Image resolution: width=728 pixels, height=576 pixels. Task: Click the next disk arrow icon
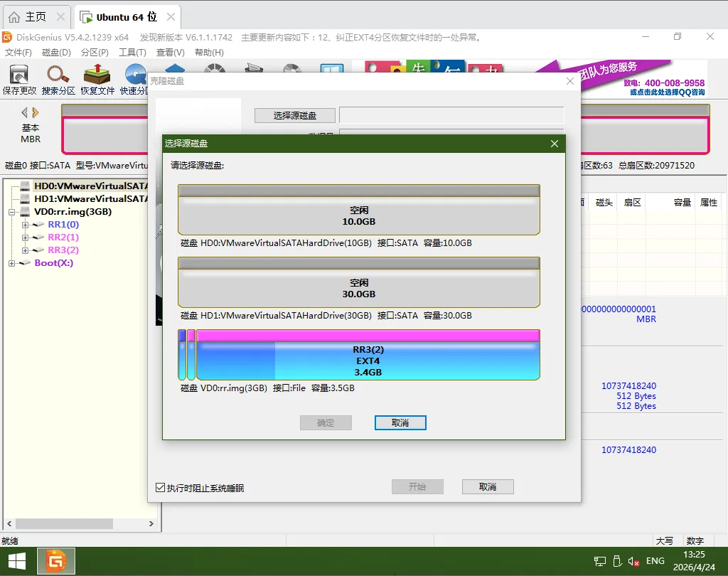pos(36,112)
